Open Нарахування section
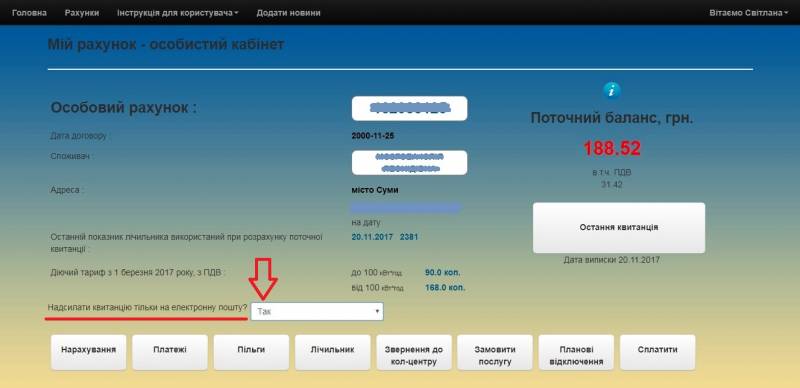Image resolution: width=800 pixels, height=388 pixels. click(x=88, y=352)
